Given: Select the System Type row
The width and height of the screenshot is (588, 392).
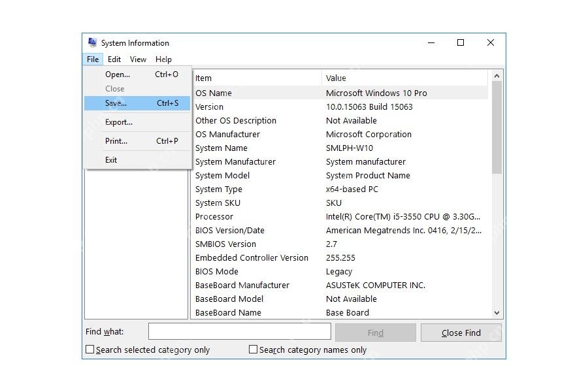Looking at the screenshot, I should [x=340, y=189].
